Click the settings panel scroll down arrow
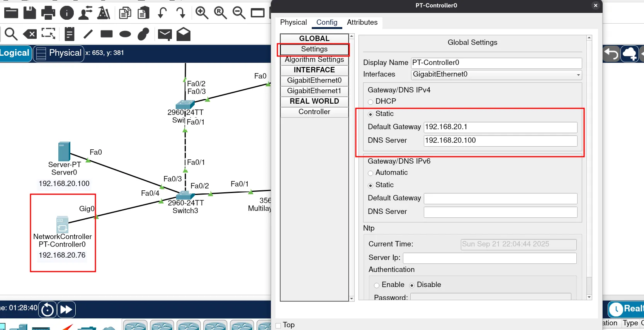Screen dimensions: 644x330 coord(589,297)
